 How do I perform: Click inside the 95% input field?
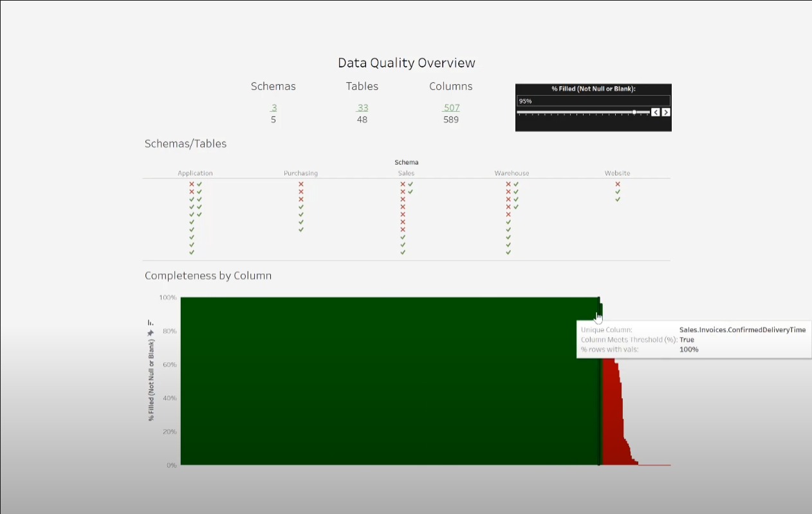coord(579,100)
